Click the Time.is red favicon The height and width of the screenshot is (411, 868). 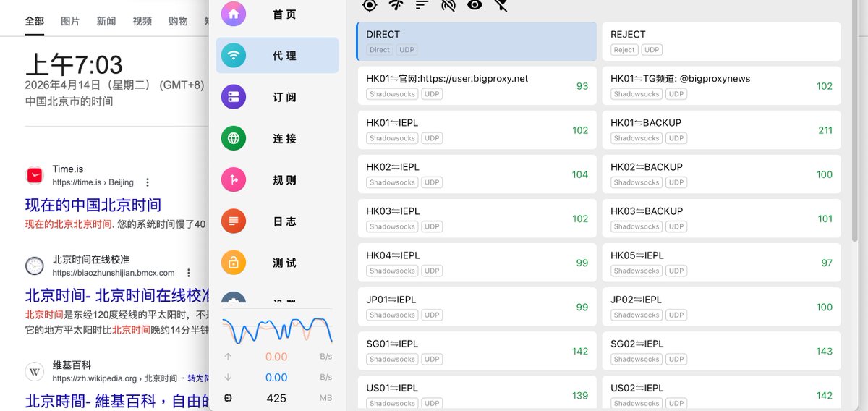point(34,175)
